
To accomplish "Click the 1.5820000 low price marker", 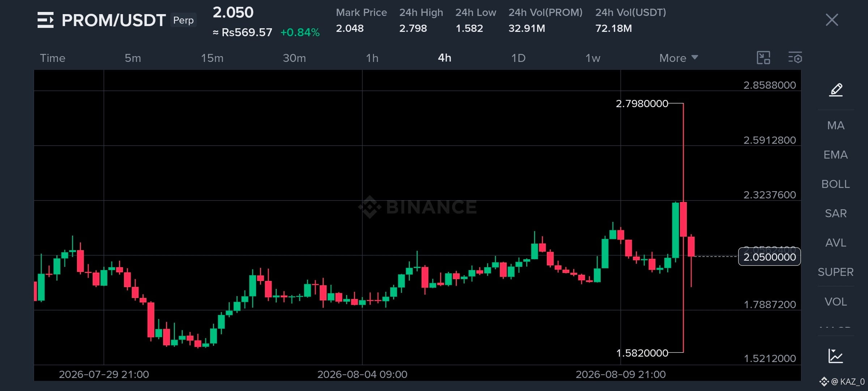I will pyautogui.click(x=642, y=353).
